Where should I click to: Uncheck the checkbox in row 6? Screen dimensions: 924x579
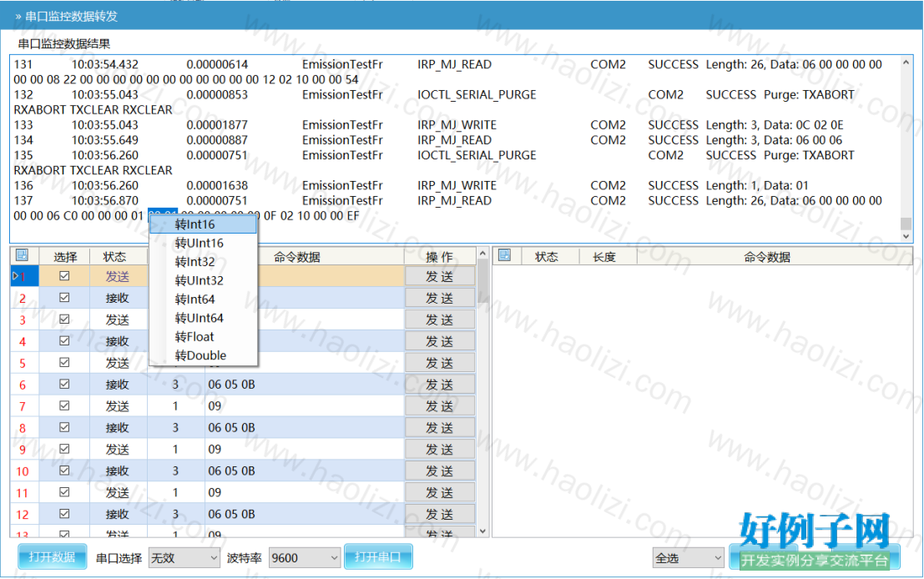click(64, 384)
